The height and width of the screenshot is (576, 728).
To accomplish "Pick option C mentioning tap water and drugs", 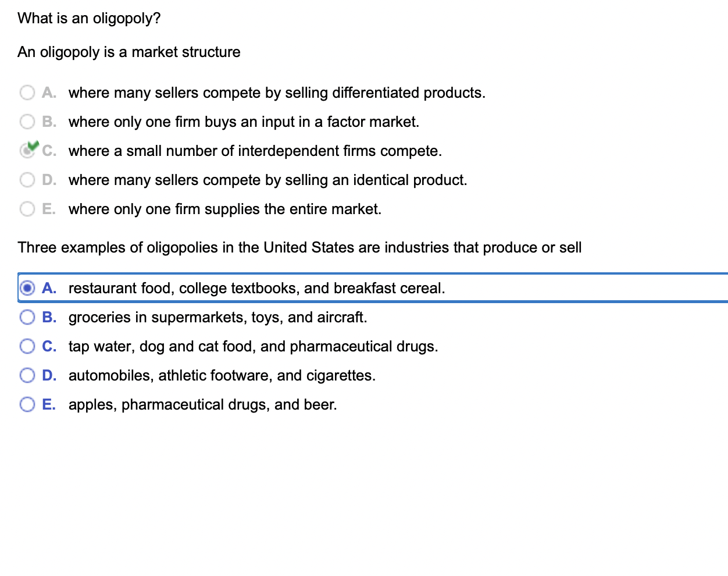I will [27, 346].
